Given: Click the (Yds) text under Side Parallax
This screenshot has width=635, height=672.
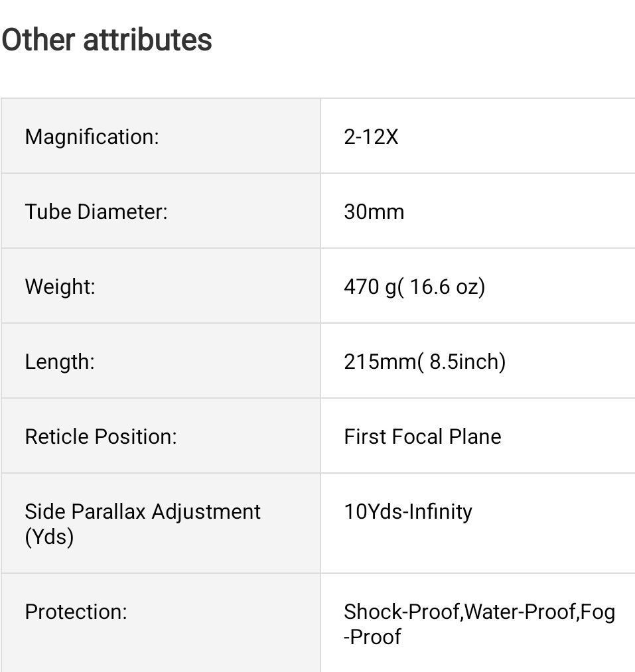Looking at the screenshot, I should click(x=49, y=537).
